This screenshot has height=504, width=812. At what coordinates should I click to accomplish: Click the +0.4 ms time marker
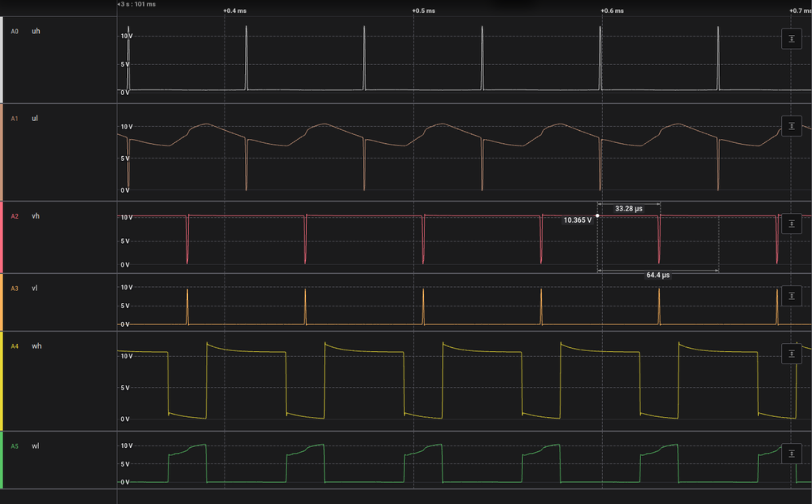point(234,11)
